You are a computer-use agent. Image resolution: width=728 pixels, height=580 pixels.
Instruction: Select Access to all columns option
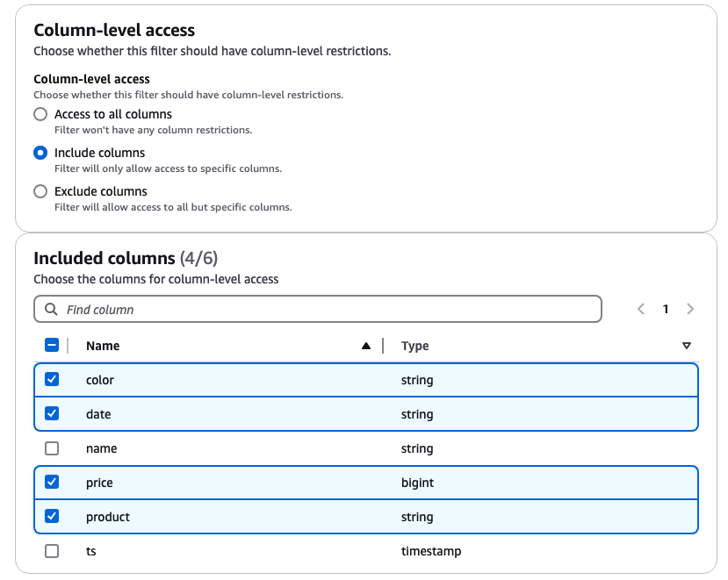pos(40,114)
